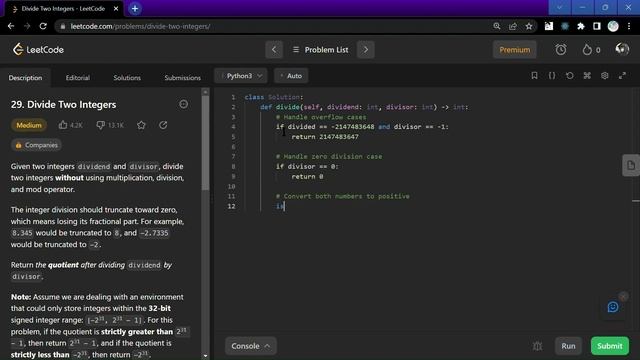Open editor settings gear icon
Screen dimensions: 640x360
[604, 76]
